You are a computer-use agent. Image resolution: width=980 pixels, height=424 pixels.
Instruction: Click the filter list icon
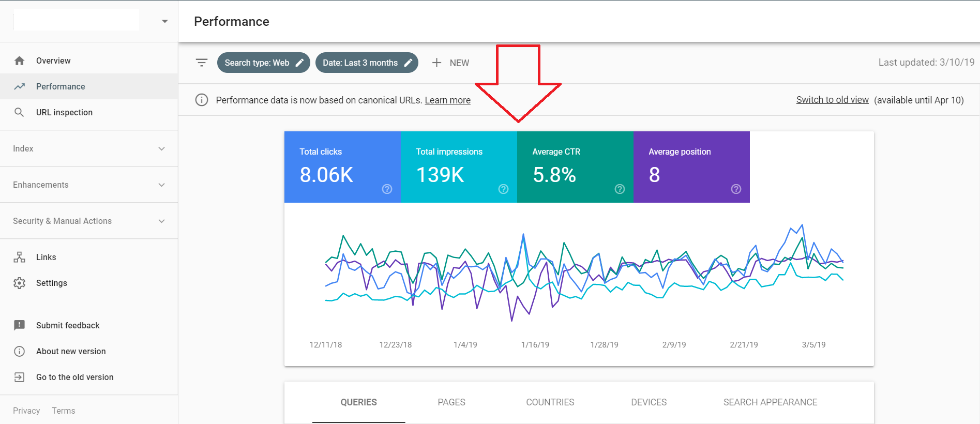coord(202,63)
